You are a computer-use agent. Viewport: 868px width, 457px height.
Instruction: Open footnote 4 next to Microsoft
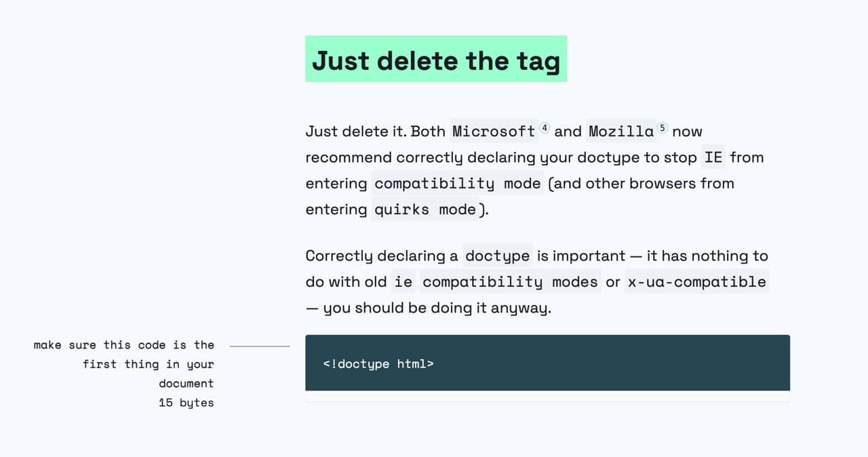(545, 127)
